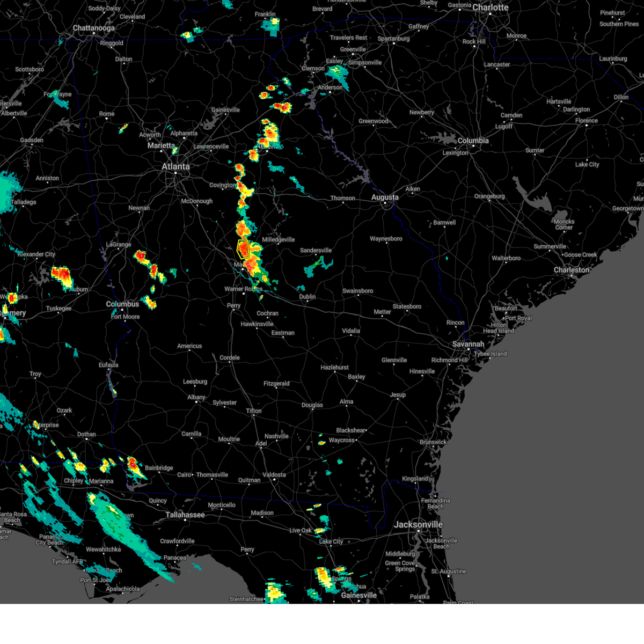
Task: Select the Marietta label
Action: click(x=161, y=146)
